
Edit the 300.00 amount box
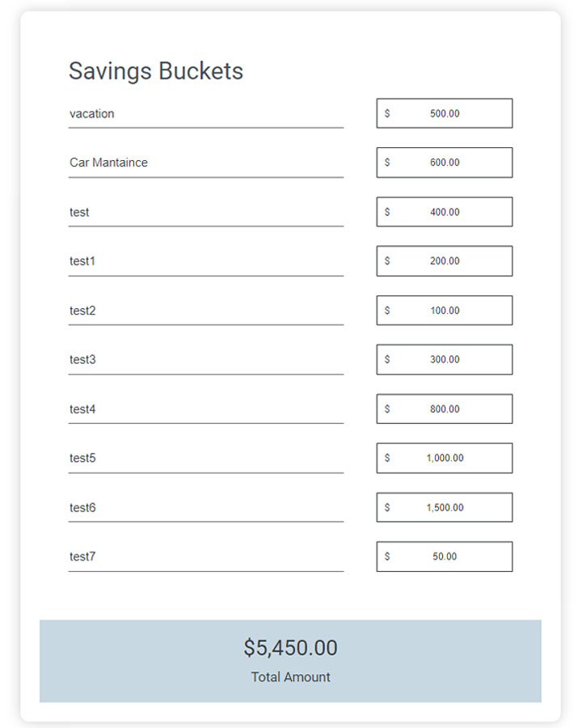tap(445, 360)
